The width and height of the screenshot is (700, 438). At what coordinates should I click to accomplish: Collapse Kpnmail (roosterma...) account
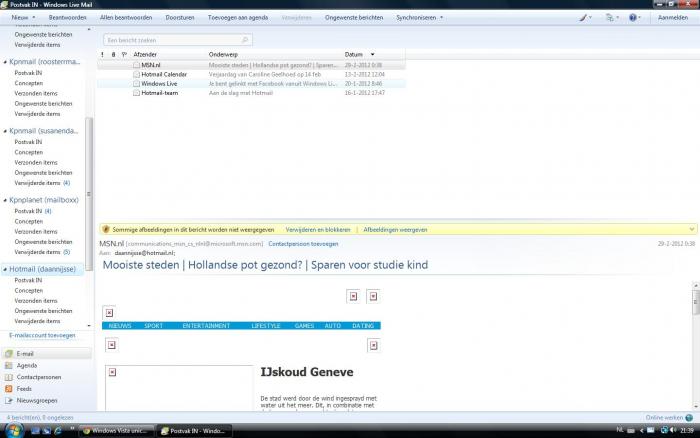pyautogui.click(x=5, y=62)
